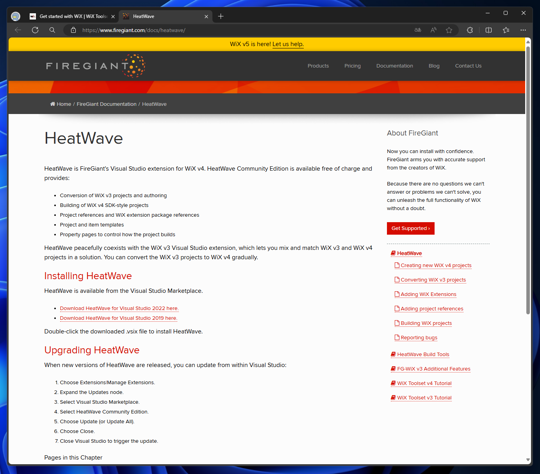Open 'Creating new WiX v4 projects' page
The height and width of the screenshot is (474, 540).
tap(433, 265)
